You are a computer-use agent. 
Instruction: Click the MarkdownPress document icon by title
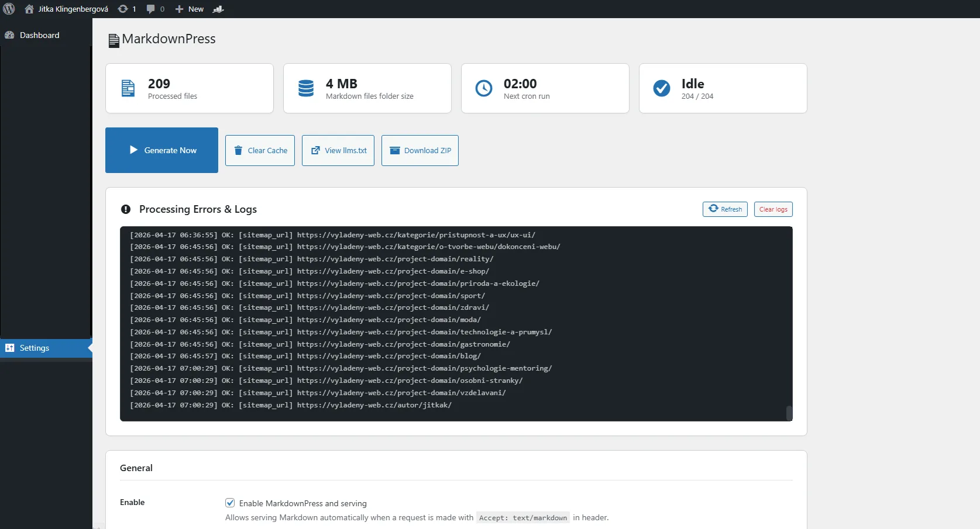pyautogui.click(x=114, y=40)
